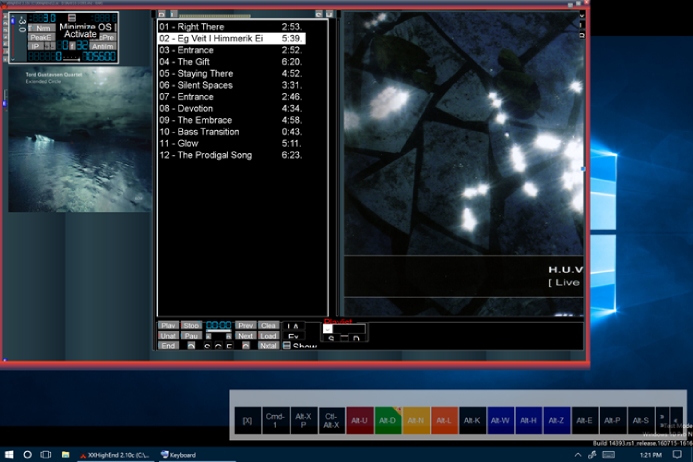Click the taskbar clock 1:21 PM
Viewport: 693px width, 462px height.
651,454
